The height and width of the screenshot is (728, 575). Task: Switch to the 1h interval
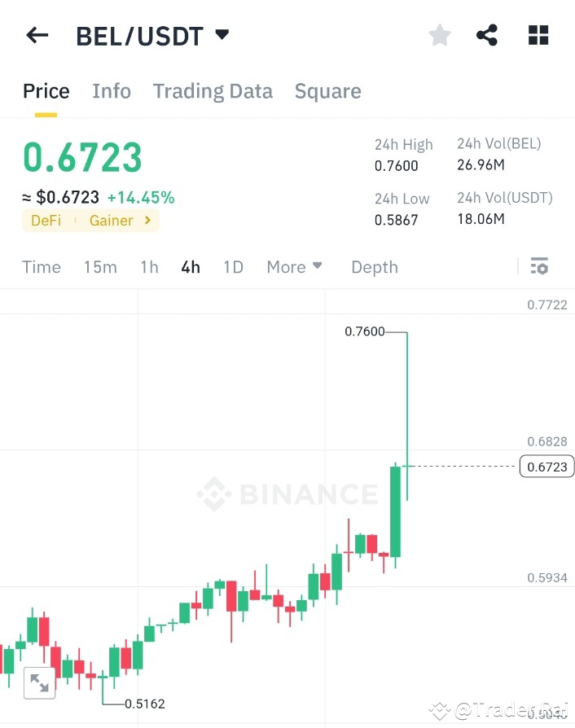(149, 266)
